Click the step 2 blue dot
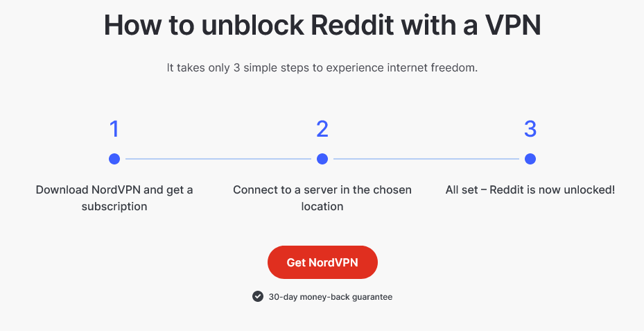 point(322,159)
